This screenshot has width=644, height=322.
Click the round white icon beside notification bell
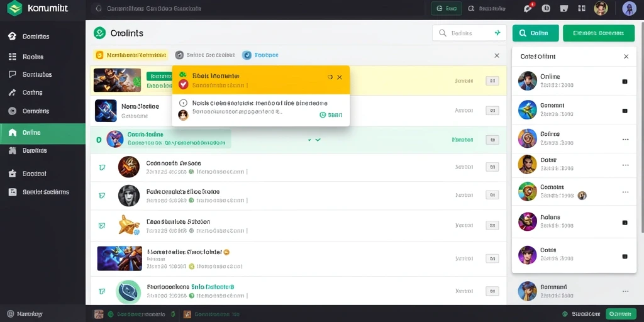click(x=546, y=8)
